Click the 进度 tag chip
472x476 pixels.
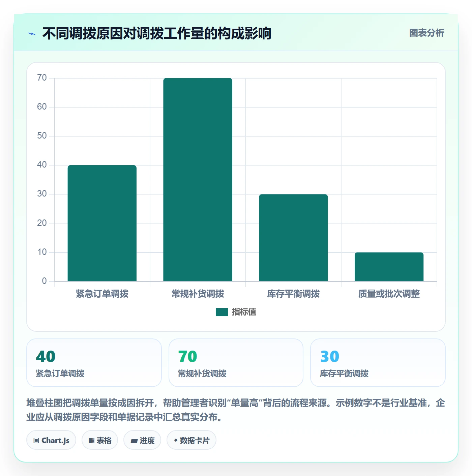coord(142,440)
